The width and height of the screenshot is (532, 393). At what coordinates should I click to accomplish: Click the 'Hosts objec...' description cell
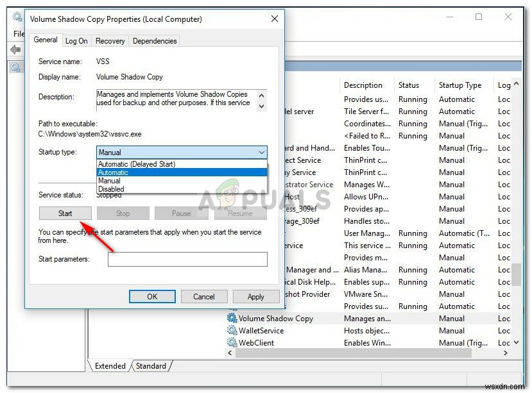pos(366,331)
